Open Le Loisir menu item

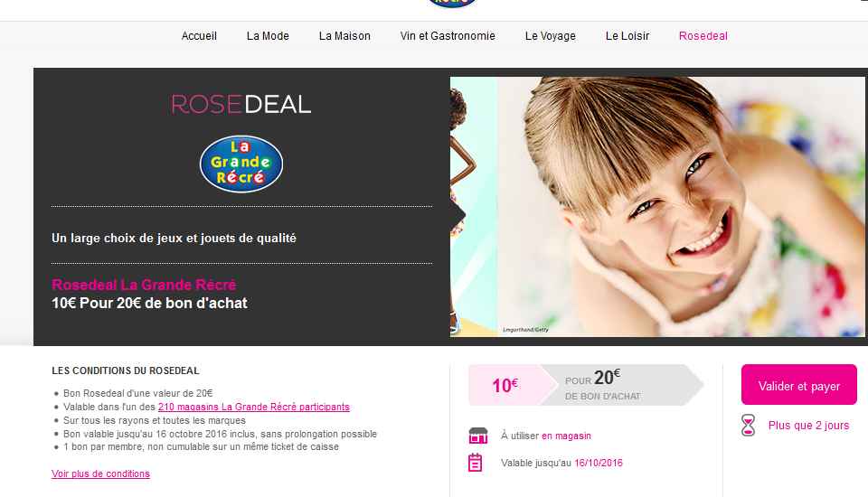(627, 36)
